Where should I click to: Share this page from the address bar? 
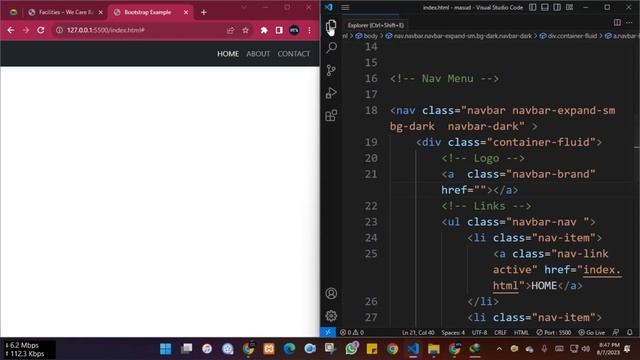coord(230,30)
